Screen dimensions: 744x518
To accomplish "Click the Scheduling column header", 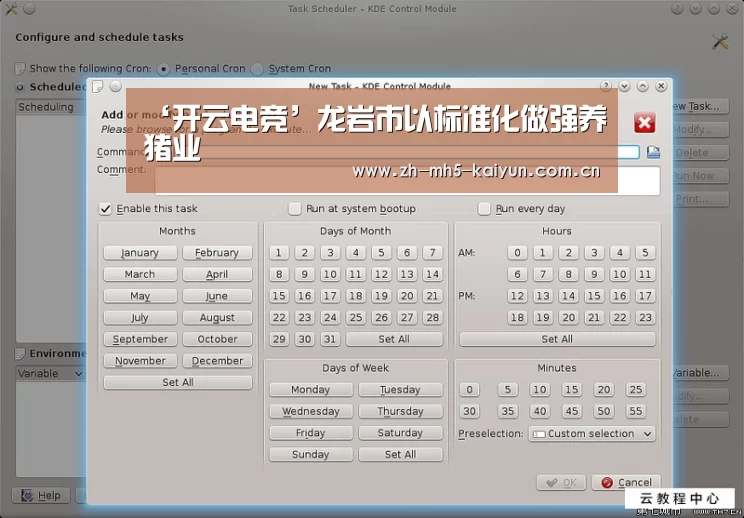I will pos(51,107).
